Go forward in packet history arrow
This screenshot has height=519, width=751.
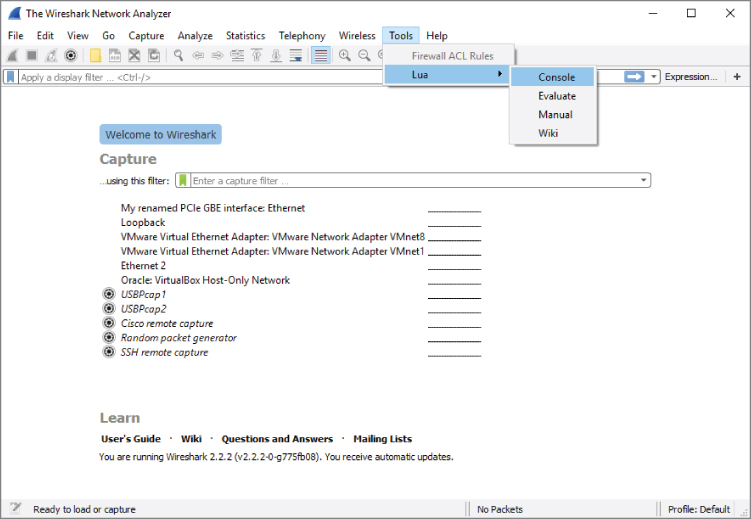pyautogui.click(x=217, y=56)
